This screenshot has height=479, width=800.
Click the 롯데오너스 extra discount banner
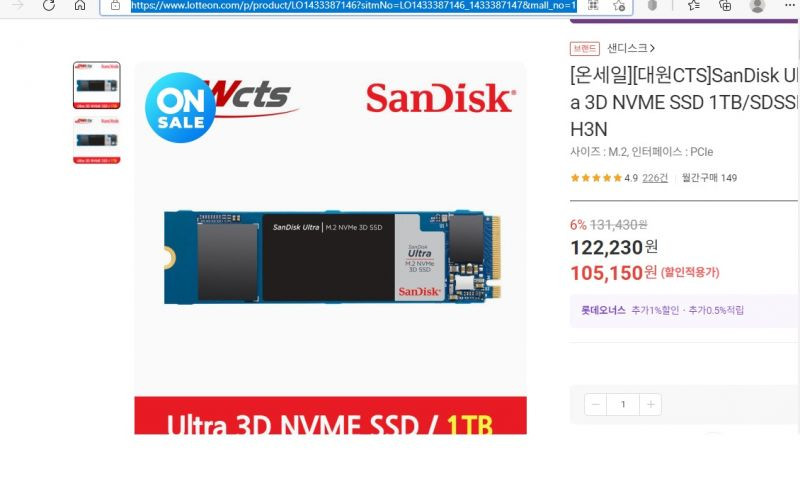[x=684, y=310]
